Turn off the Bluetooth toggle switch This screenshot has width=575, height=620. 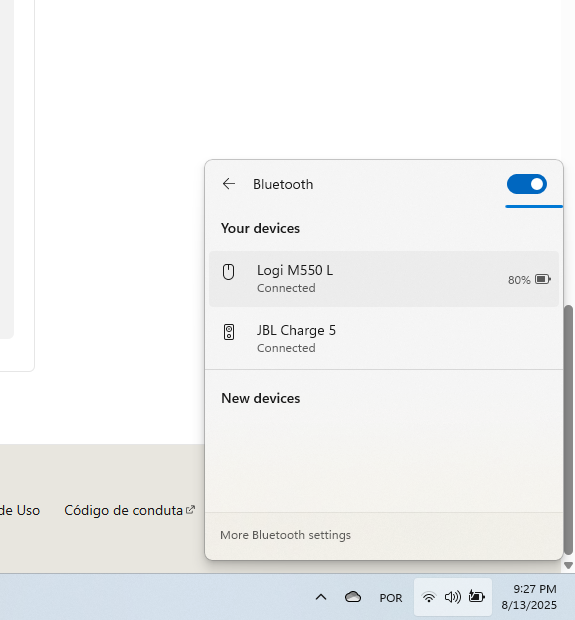[x=527, y=184]
